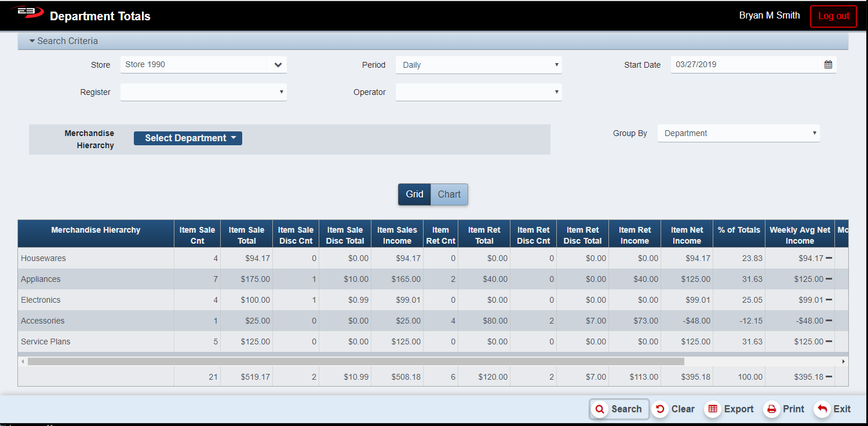Viewport: 868px width, 426px height.
Task: Open the Store dropdown
Action: click(203, 65)
